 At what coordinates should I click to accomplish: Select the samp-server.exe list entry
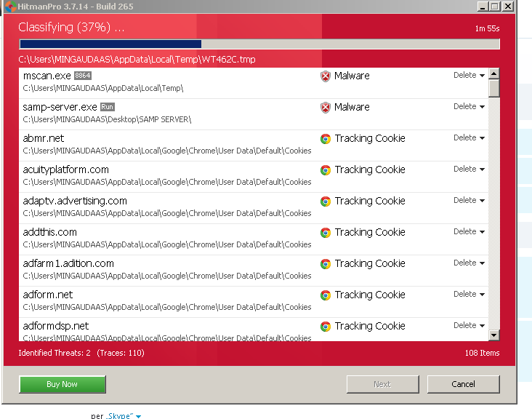[x=167, y=113]
